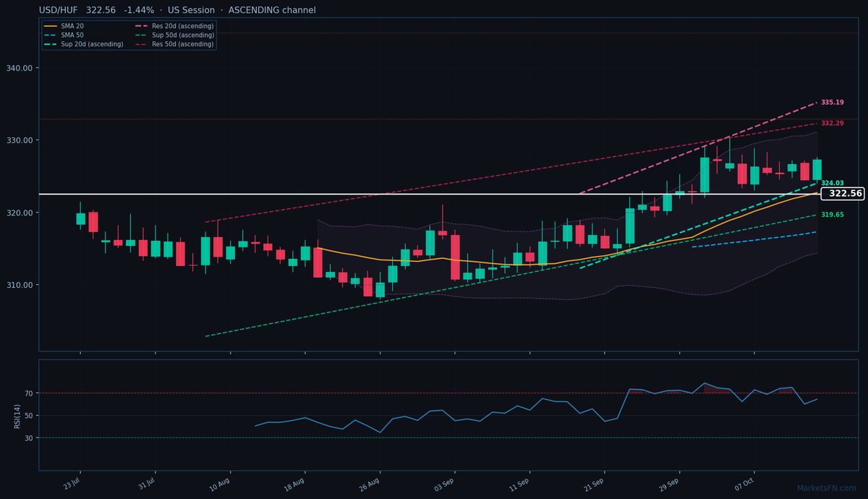This screenshot has height=499, width=868.
Task: Click the 10 Aug date label
Action: 221,485
